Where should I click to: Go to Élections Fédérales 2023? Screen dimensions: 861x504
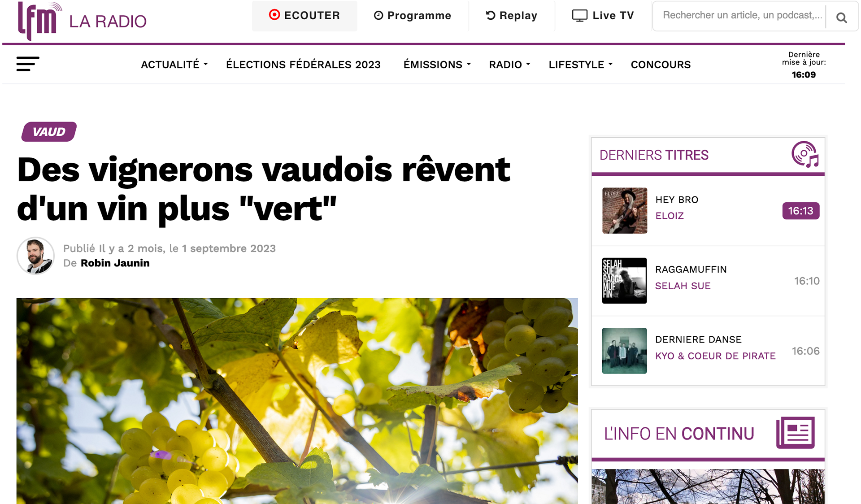tap(303, 65)
